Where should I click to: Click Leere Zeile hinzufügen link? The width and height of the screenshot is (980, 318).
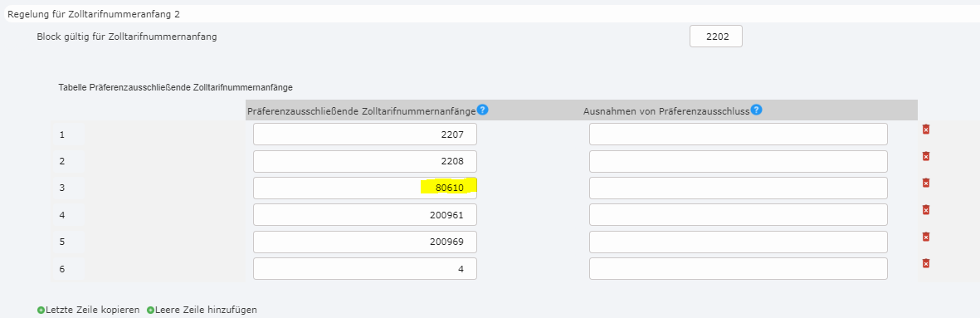(x=206, y=310)
